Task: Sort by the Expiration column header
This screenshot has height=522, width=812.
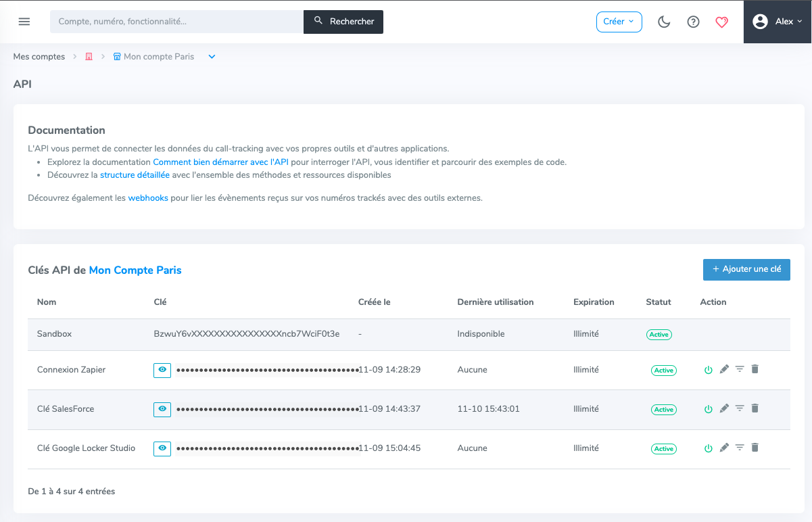Action: coord(594,302)
